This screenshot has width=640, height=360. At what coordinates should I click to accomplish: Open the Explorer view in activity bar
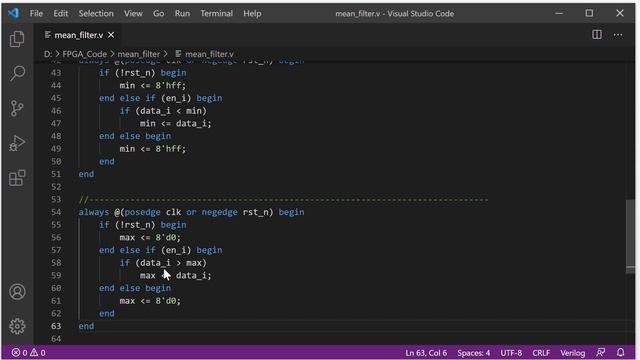pos(17,39)
